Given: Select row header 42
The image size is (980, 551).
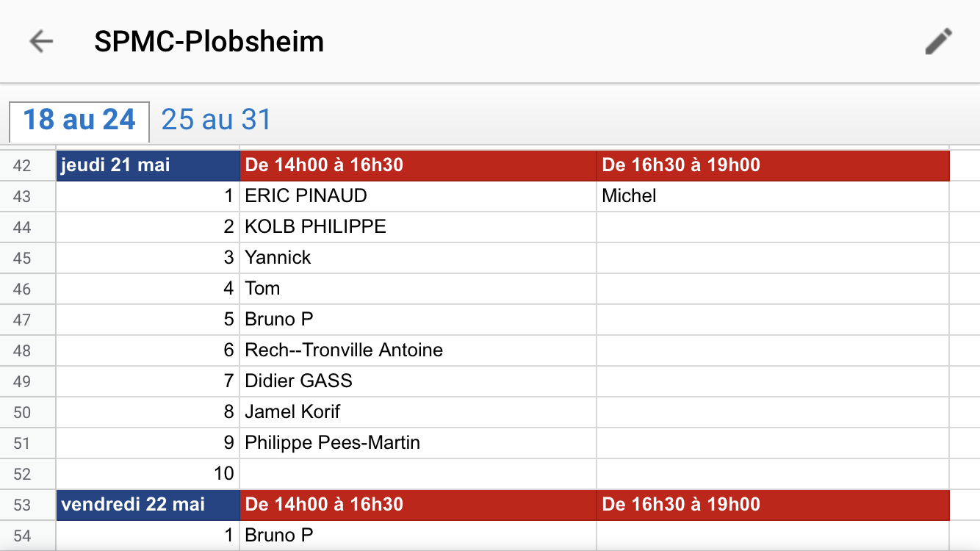Looking at the screenshot, I should pyautogui.click(x=23, y=165).
